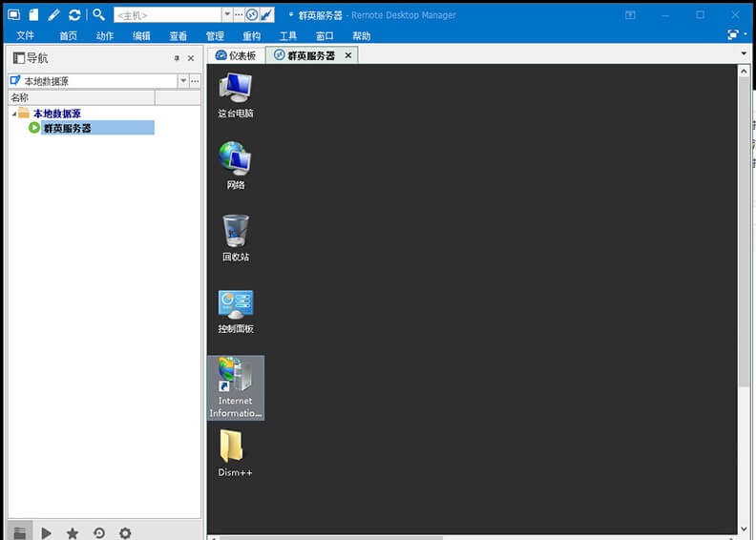
Task: Click the favorites star icon at bottom
Action: (73, 532)
